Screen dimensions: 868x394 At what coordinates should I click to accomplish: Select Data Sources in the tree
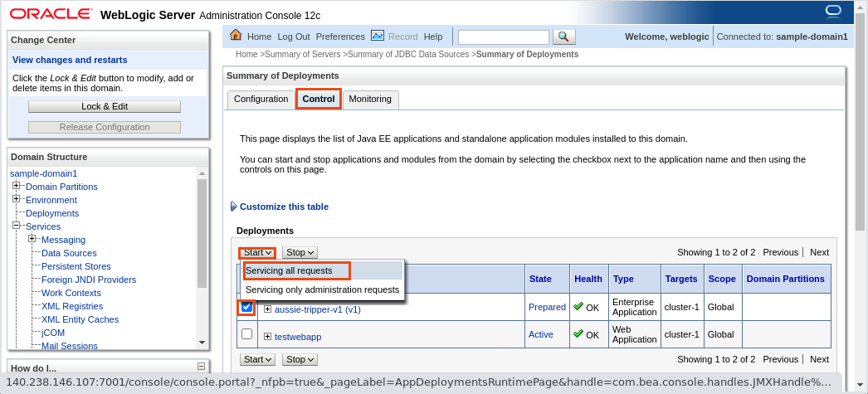69,253
